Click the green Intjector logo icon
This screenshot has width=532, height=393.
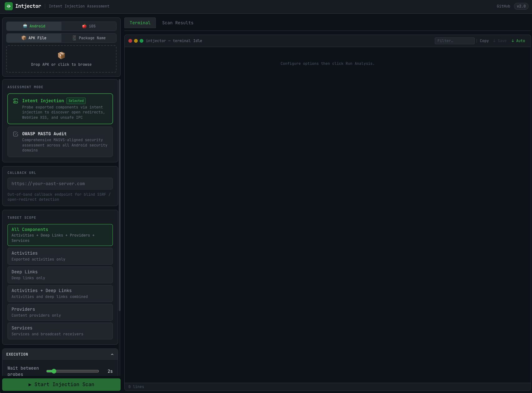point(8,6)
